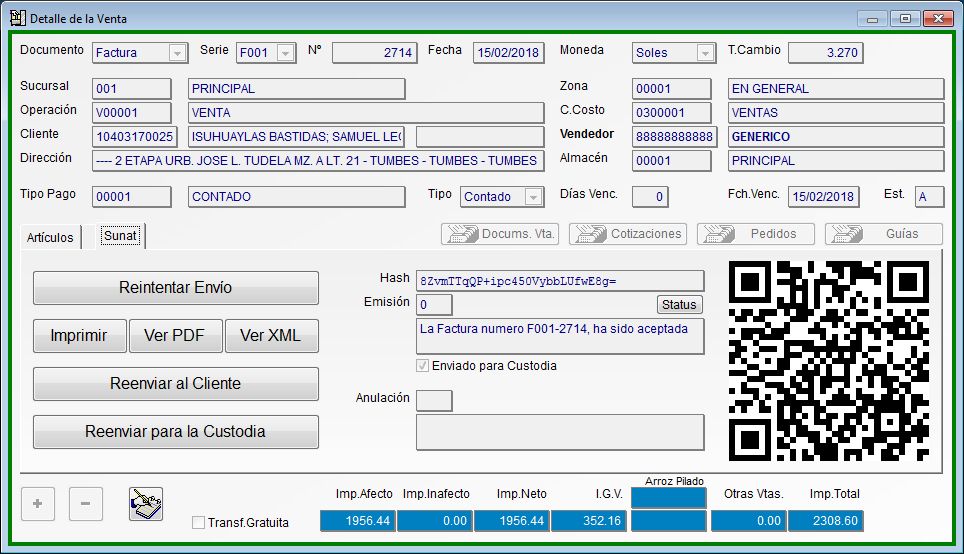This screenshot has width=964, height=554.
Task: Click the Otras Vtas. amount 0.00
Action: (748, 521)
